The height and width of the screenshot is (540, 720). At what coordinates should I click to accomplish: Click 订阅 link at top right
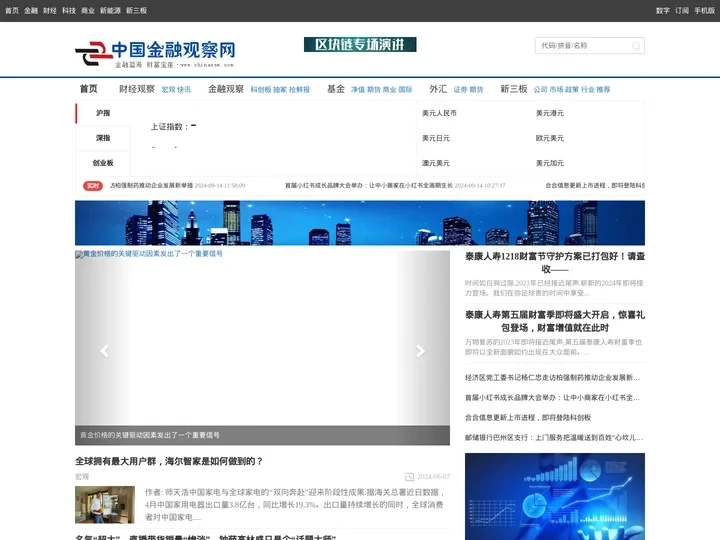click(x=682, y=11)
